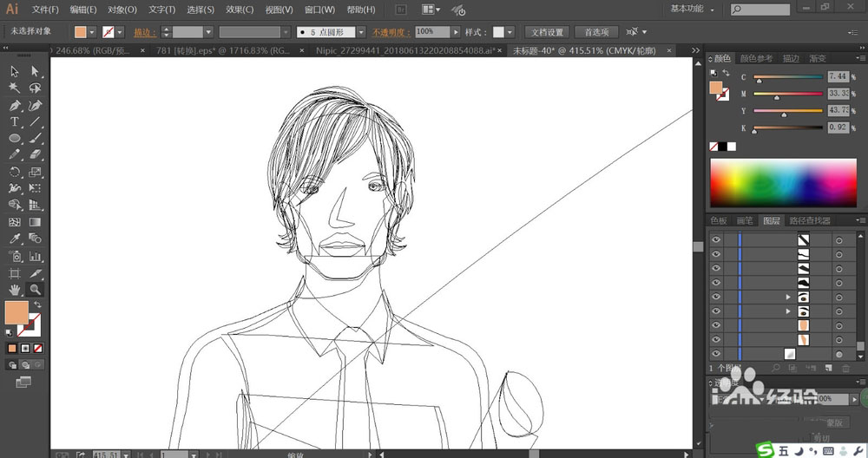Pick the Eyedropper tool
The height and width of the screenshot is (458, 868).
(x=15, y=239)
